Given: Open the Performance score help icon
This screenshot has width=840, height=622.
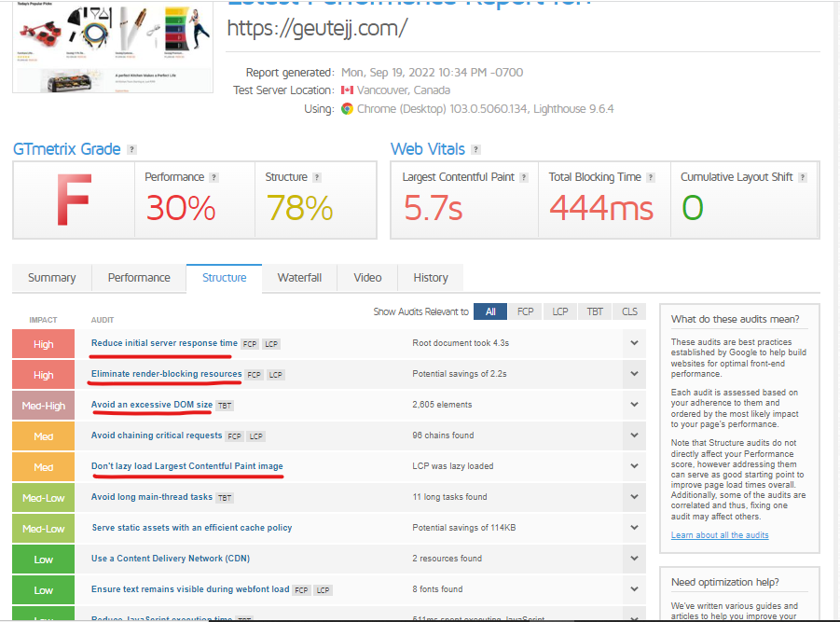Looking at the screenshot, I should pyautogui.click(x=213, y=177).
